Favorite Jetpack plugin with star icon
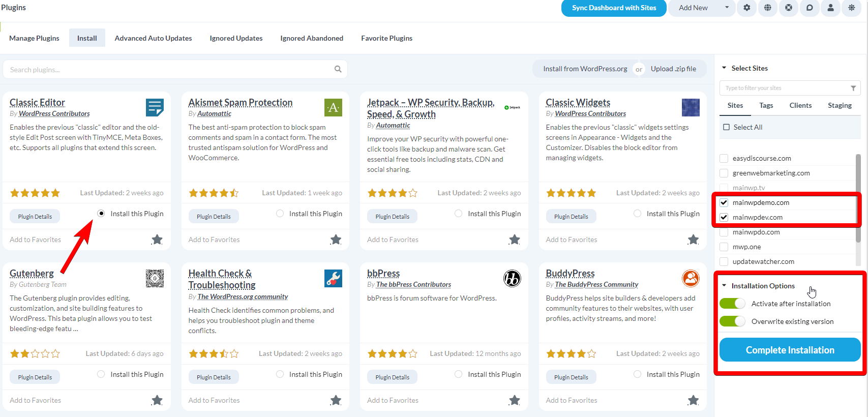This screenshot has height=417, width=868. pos(515,240)
